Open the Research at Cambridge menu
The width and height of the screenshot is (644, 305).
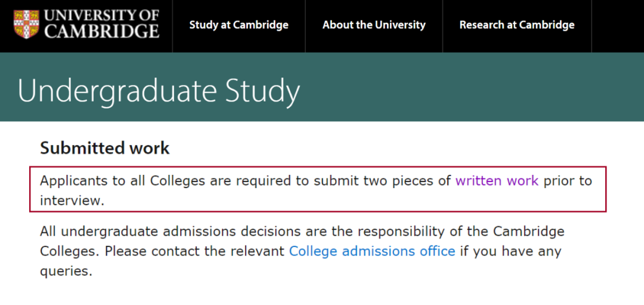click(x=516, y=25)
